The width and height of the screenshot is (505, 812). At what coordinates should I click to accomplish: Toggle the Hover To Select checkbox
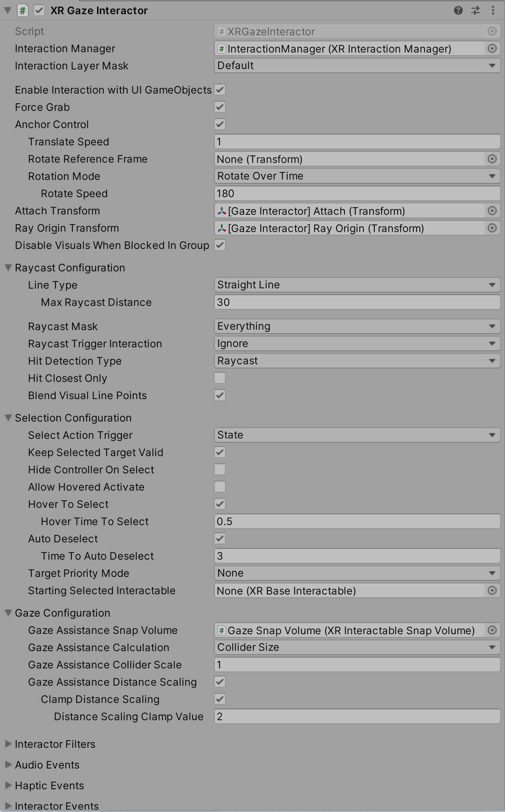[x=220, y=504]
